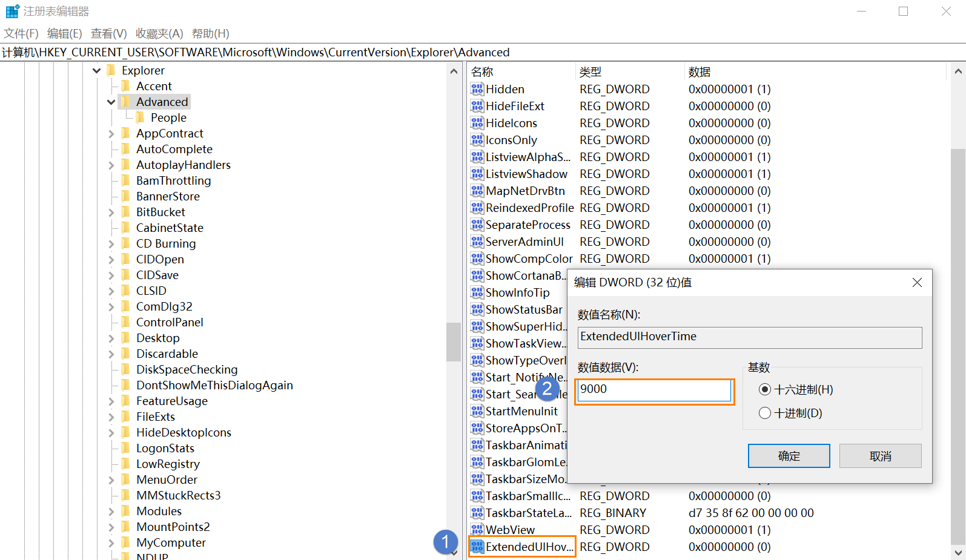Click the ShowStatusBar value icon

point(477,310)
